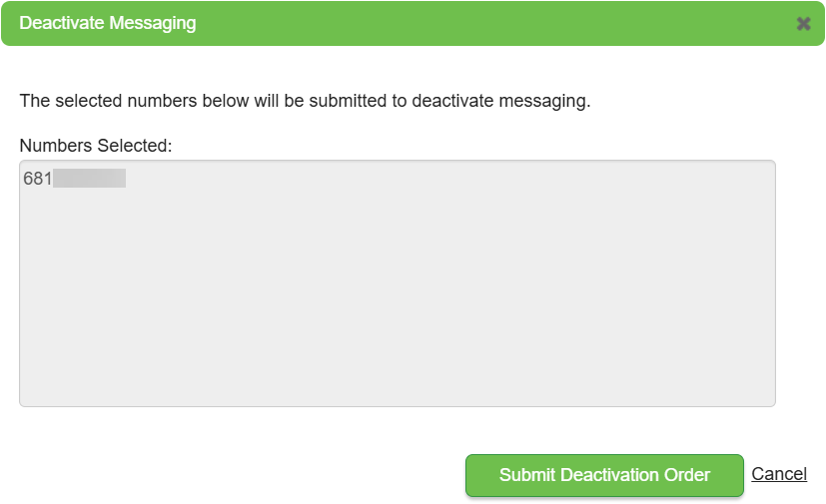Click the phrase 'selected numbers below'
Viewport: 826px width, 504px height.
click(141, 101)
